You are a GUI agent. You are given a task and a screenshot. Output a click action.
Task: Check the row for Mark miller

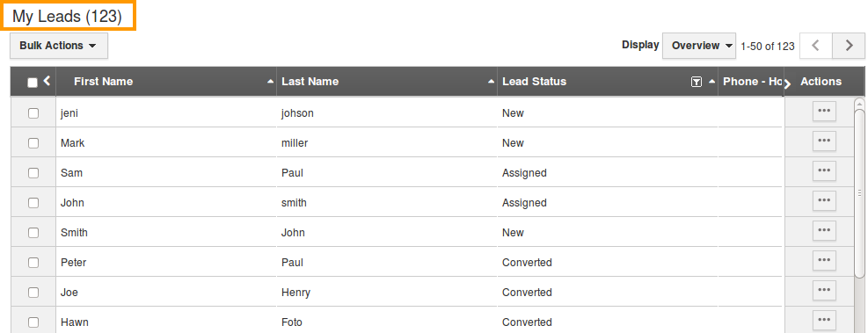tap(33, 142)
